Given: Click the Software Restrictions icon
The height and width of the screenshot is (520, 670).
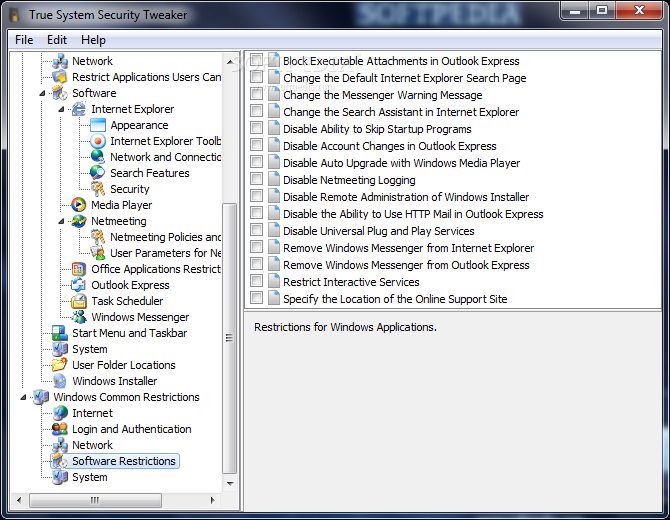Looking at the screenshot, I should point(60,461).
